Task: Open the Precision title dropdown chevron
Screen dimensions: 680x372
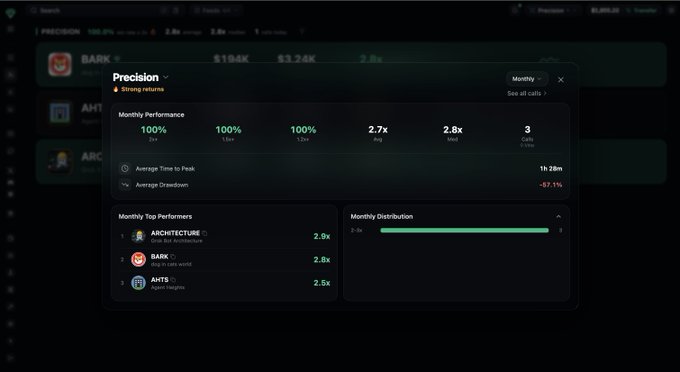Action: (x=166, y=78)
